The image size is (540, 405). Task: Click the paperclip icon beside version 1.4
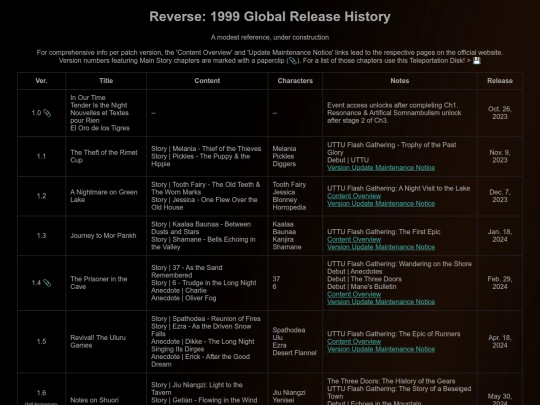[47, 283]
